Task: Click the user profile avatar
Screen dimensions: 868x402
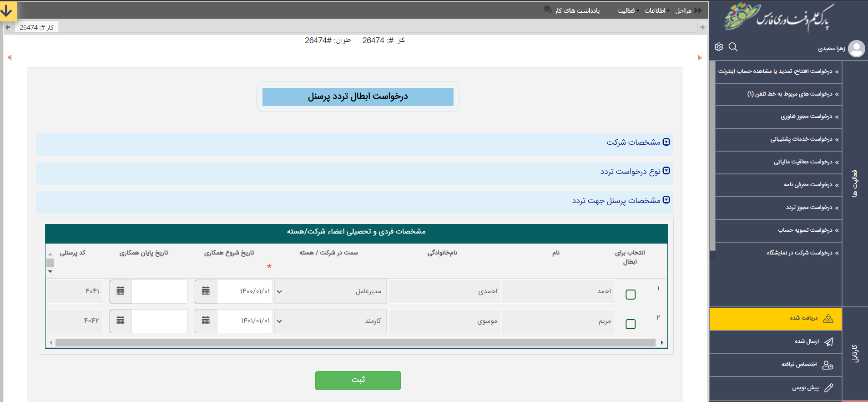Action: coord(857,49)
